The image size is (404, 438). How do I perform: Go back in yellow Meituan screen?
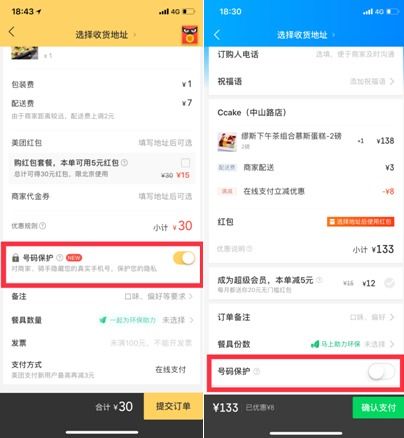pyautogui.click(x=12, y=32)
